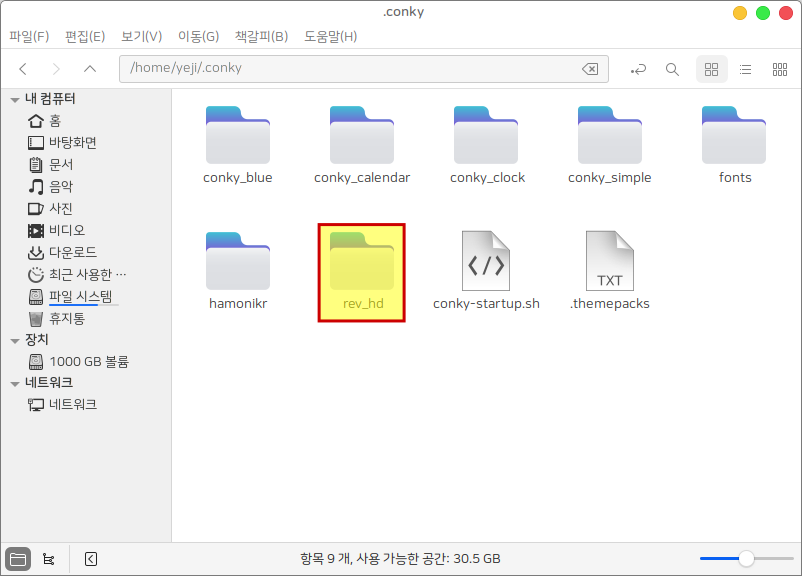Go back using the back arrow
This screenshot has width=802, height=576.
click(23, 69)
